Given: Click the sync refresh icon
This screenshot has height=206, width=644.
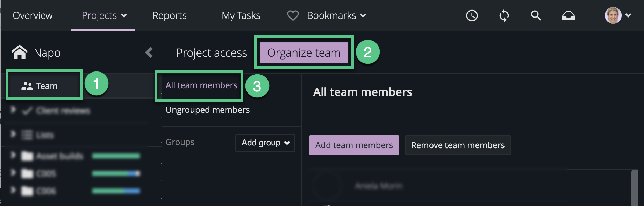Looking at the screenshot, I should click(x=504, y=15).
